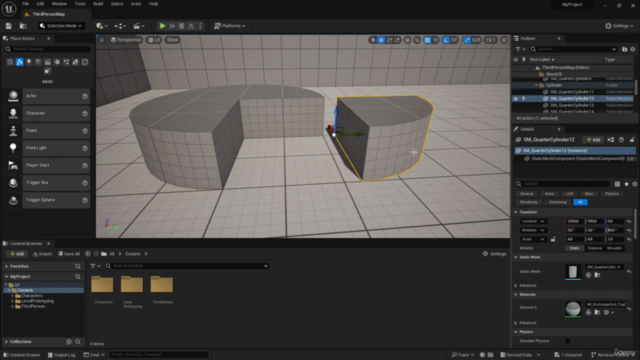Open Outliner settings gear
This screenshot has height=360, width=640.
pyautogui.click(x=633, y=49)
